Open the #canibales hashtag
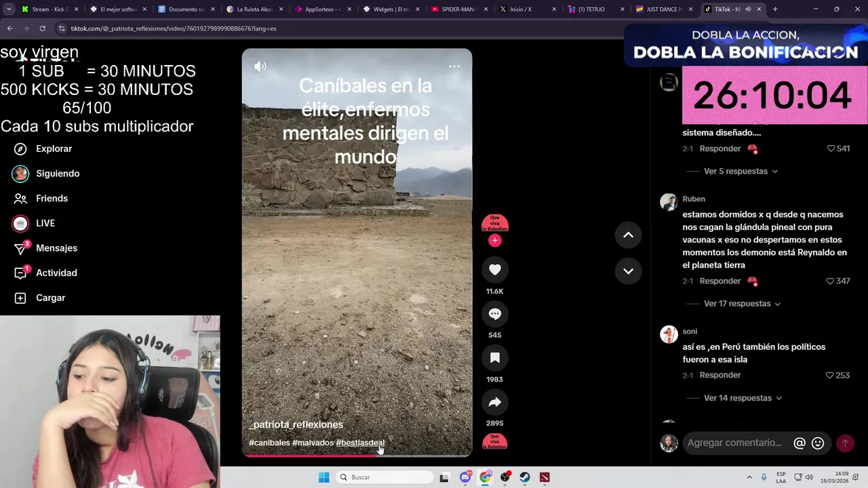The height and width of the screenshot is (488, 868). coord(269,443)
